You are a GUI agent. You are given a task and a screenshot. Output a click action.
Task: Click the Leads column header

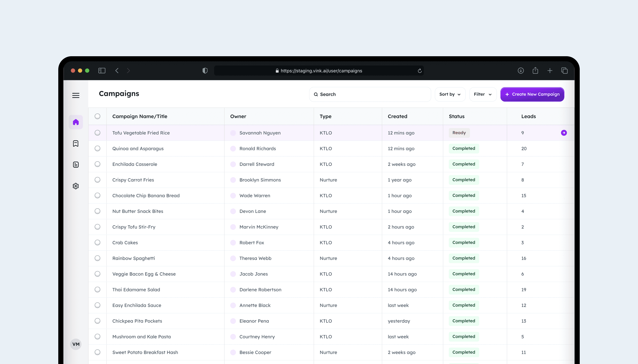point(528,116)
